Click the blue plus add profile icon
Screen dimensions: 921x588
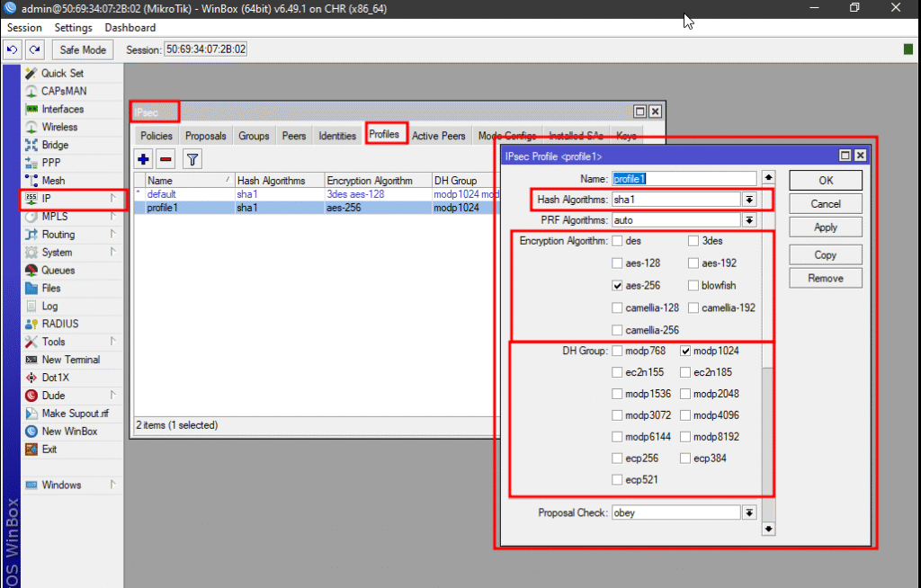[x=144, y=159]
